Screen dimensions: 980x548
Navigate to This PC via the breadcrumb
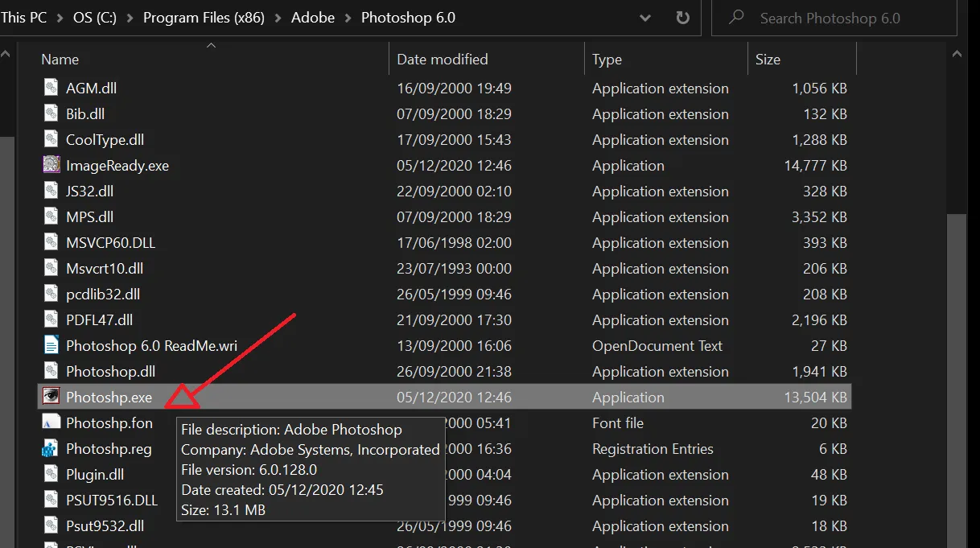click(23, 17)
